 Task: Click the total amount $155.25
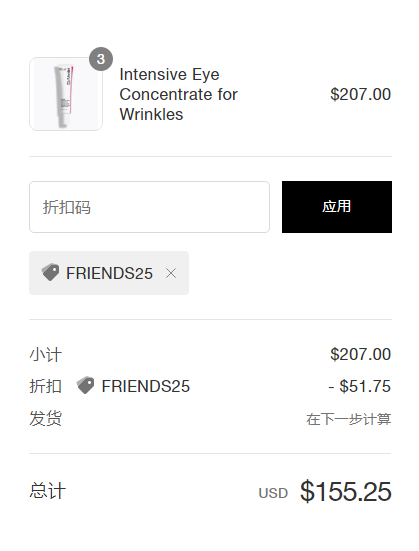click(346, 491)
